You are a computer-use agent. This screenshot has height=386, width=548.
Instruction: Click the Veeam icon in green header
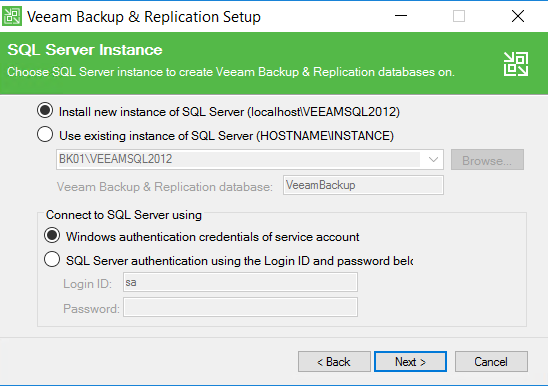516,64
